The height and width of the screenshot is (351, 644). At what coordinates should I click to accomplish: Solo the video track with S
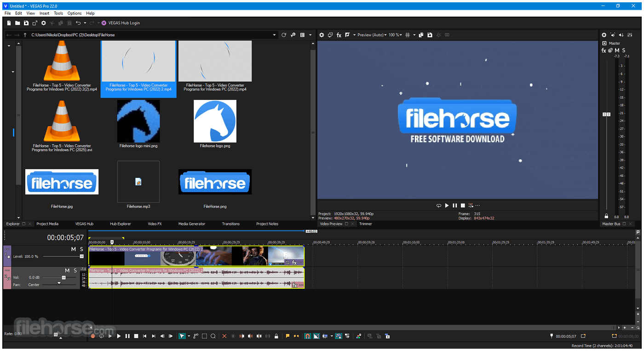[82, 249]
